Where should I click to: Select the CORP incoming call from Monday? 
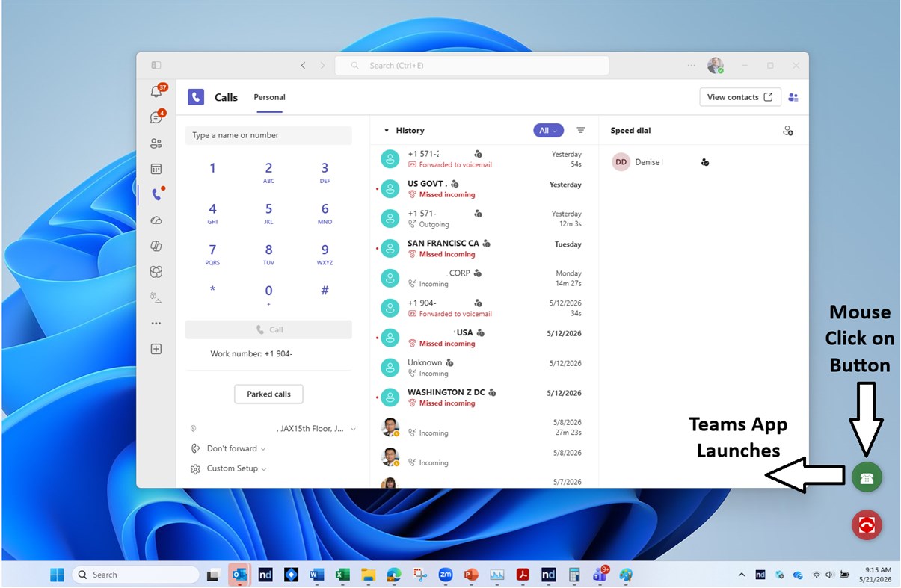484,279
